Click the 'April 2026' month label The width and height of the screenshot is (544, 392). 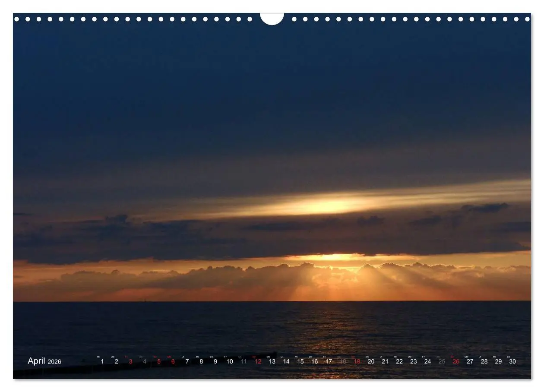(x=44, y=361)
